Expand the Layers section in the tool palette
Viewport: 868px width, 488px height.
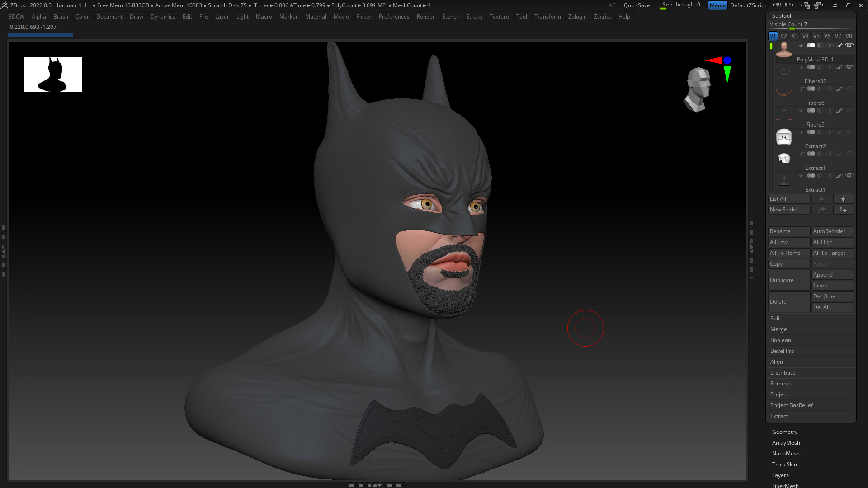tap(781, 475)
